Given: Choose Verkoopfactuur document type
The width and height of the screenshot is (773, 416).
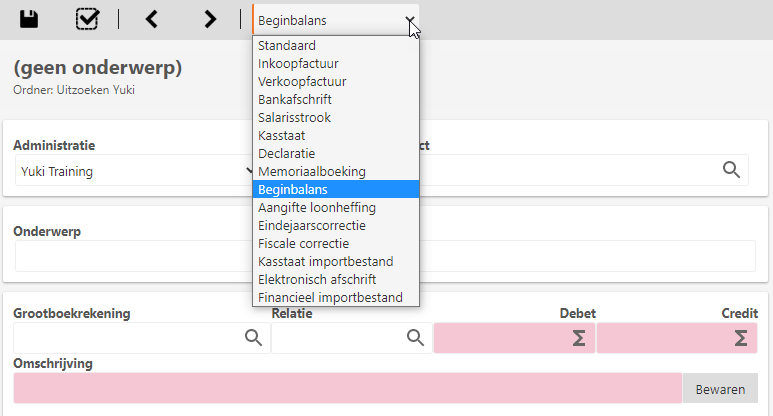Looking at the screenshot, I should 302,82.
